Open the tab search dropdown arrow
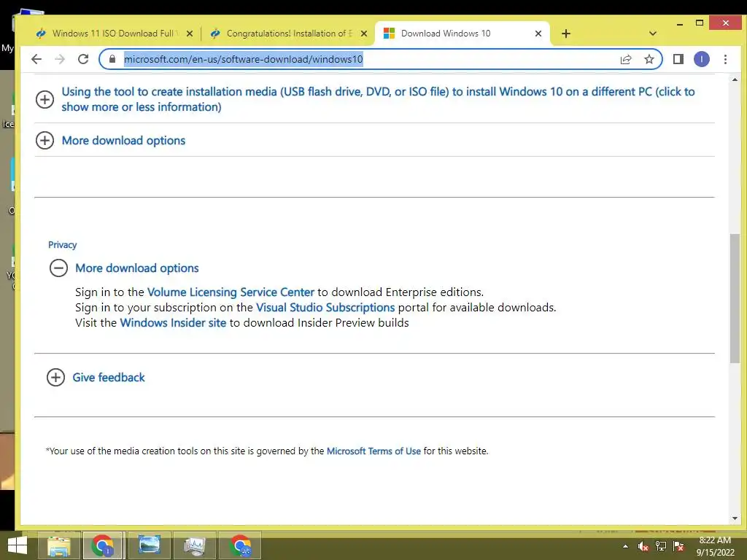This screenshot has height=560, width=747. (653, 34)
